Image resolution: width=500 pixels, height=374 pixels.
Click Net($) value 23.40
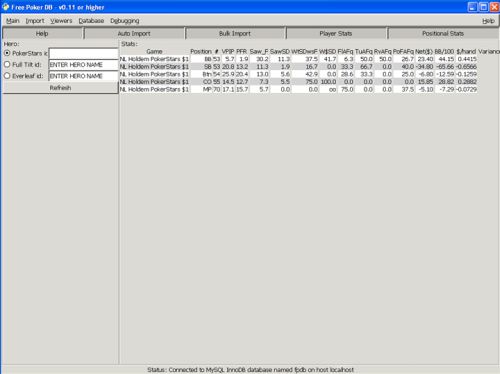[x=425, y=59]
